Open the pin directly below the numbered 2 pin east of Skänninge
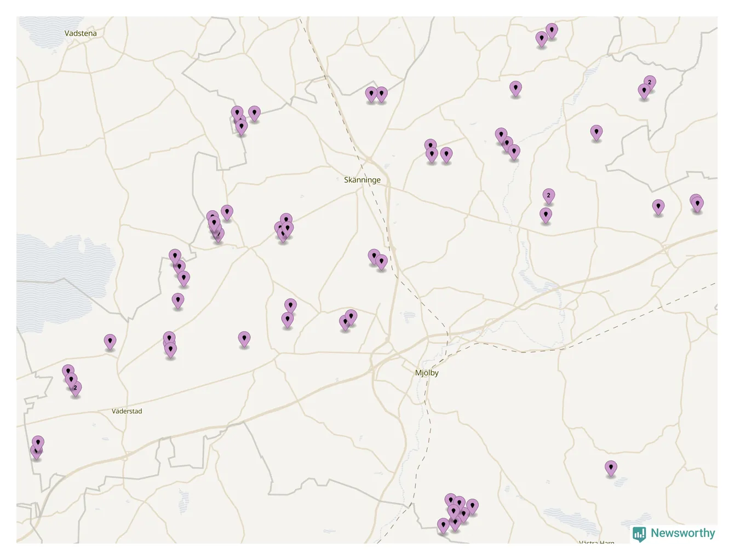Viewport: 734px width, 560px height. pos(546,215)
